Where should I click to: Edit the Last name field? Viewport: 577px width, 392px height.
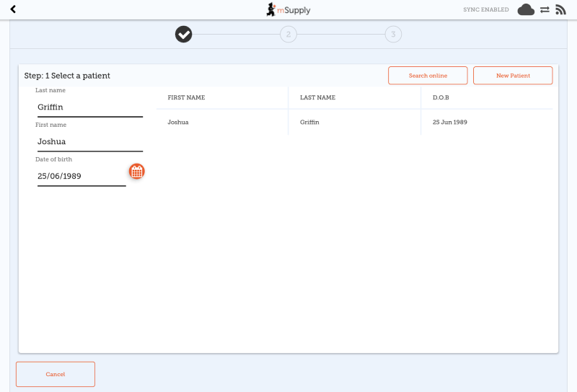tap(89, 107)
